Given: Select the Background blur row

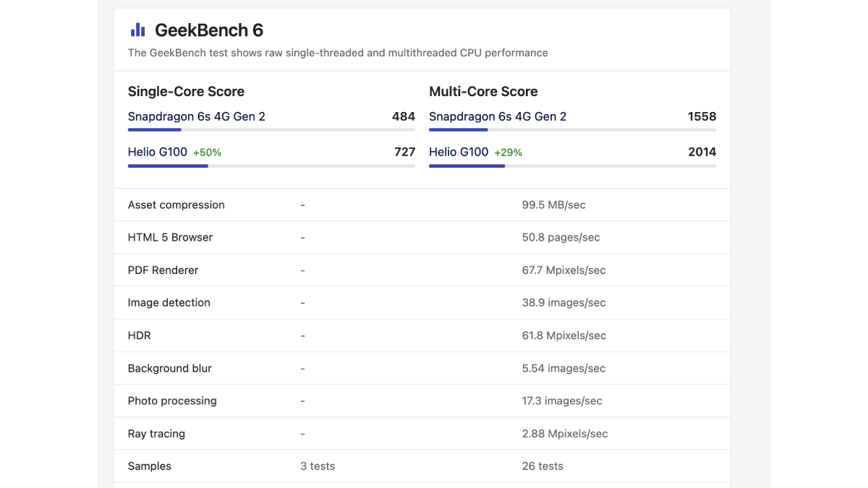Looking at the screenshot, I should click(x=422, y=368).
